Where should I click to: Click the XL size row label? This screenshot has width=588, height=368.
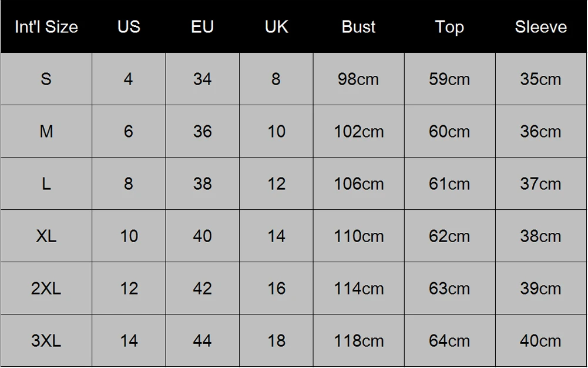46,236
